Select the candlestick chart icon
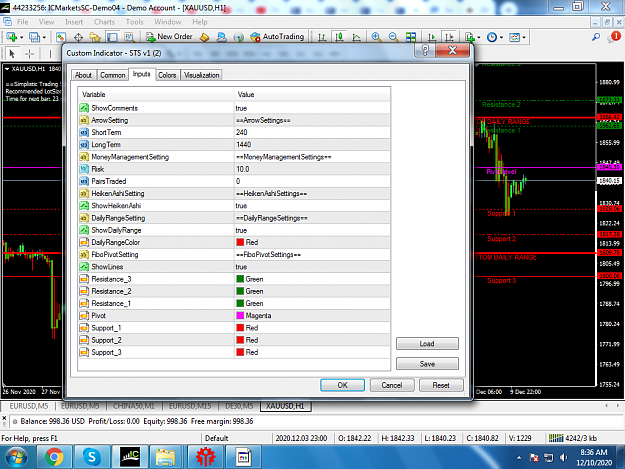The width and height of the screenshot is (625, 469). click(339, 37)
